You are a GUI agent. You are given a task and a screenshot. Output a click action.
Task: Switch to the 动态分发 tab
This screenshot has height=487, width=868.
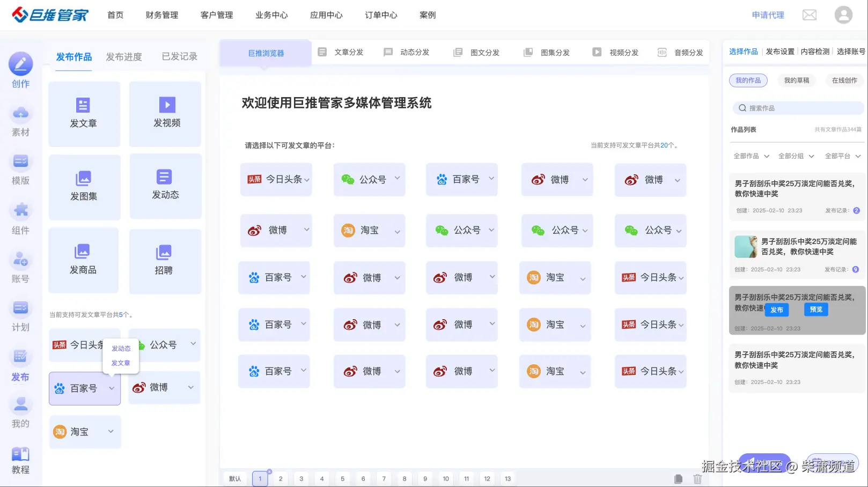406,52
